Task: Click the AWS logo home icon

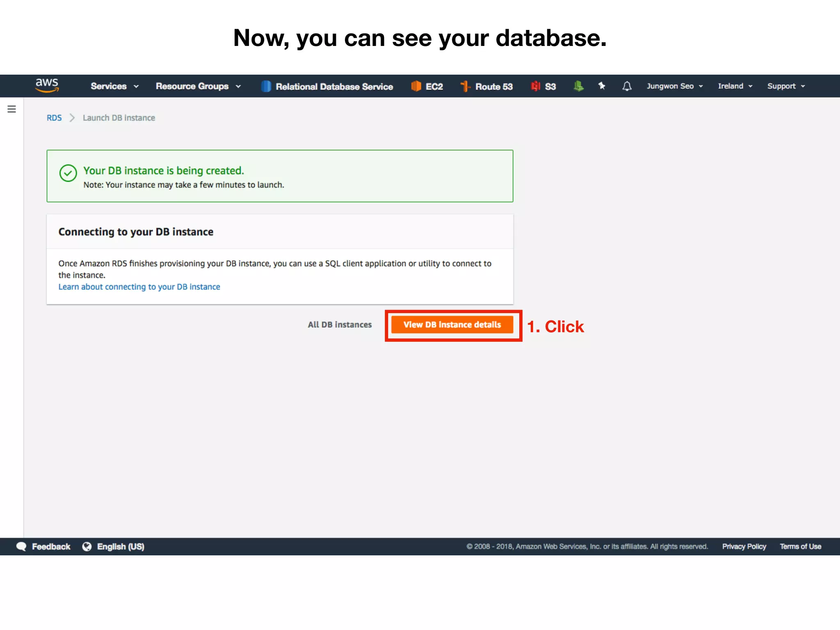Action: [47, 85]
